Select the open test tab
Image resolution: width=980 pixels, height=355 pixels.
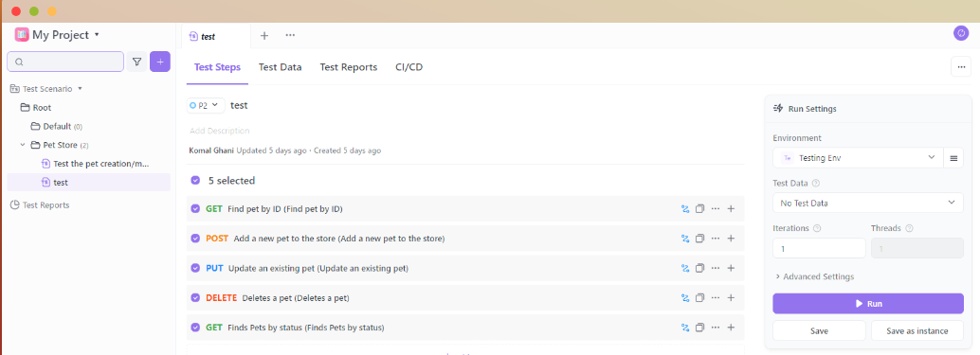pyautogui.click(x=216, y=36)
